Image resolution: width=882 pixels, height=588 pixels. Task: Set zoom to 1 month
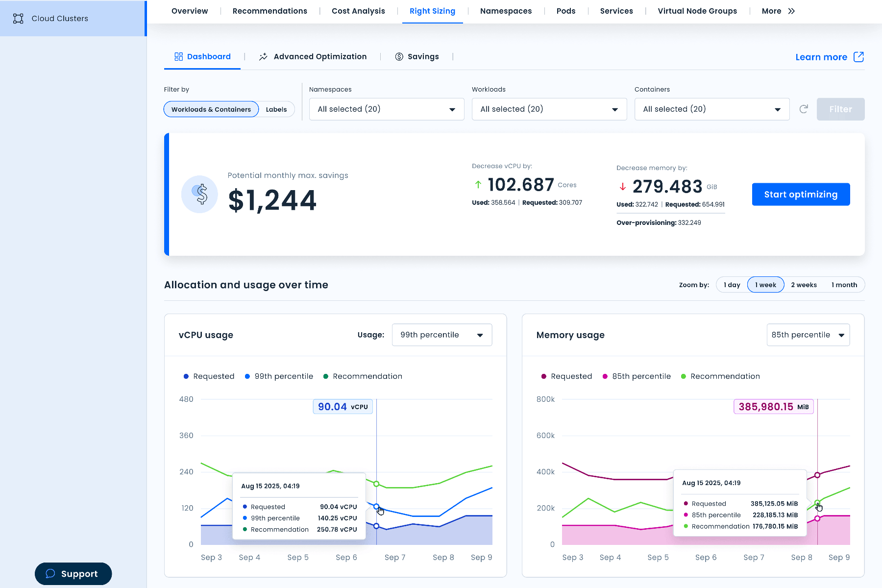pos(844,285)
